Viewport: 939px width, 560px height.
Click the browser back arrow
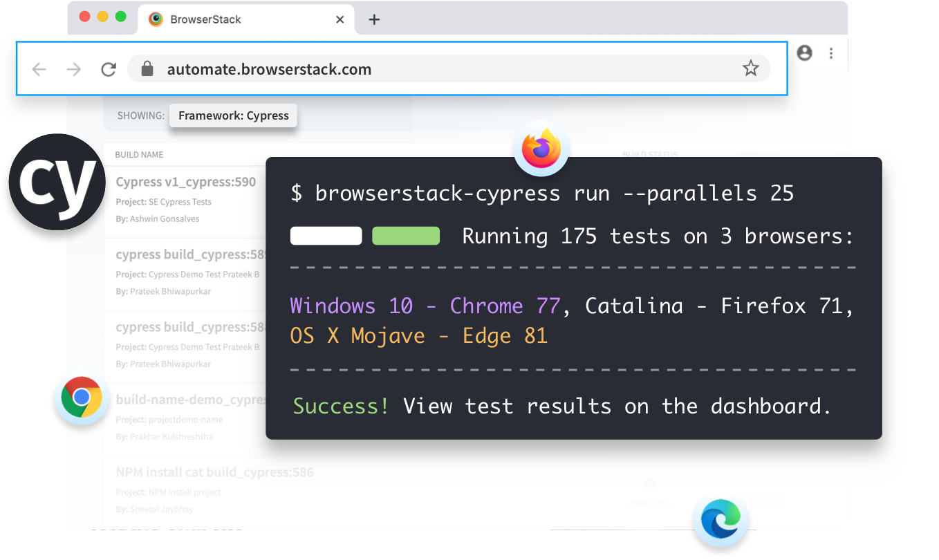[39, 69]
